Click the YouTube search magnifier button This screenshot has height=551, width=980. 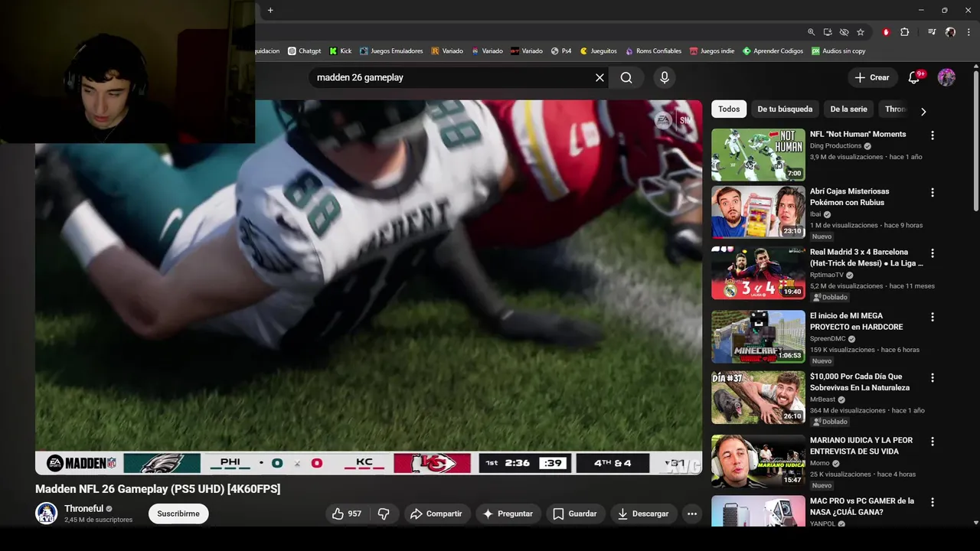[x=626, y=77]
